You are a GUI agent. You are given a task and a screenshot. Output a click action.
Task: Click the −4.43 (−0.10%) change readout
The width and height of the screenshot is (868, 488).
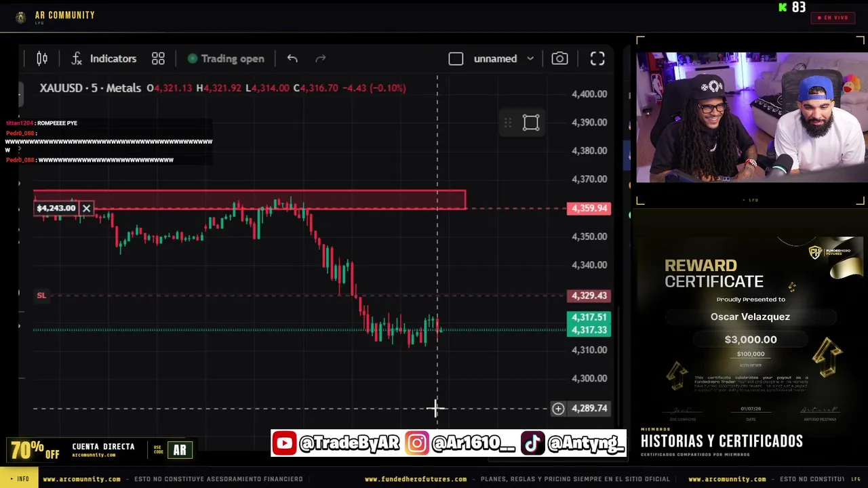(x=374, y=88)
